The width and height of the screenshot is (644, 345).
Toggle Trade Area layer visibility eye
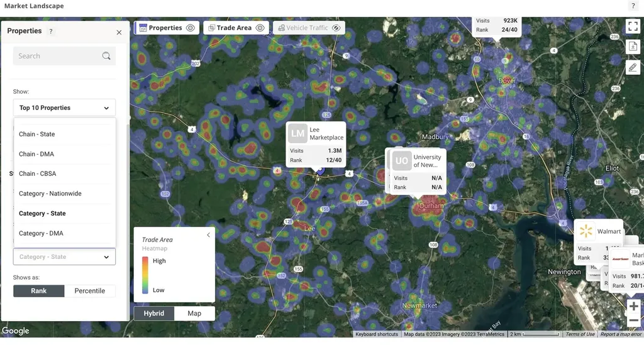(260, 28)
